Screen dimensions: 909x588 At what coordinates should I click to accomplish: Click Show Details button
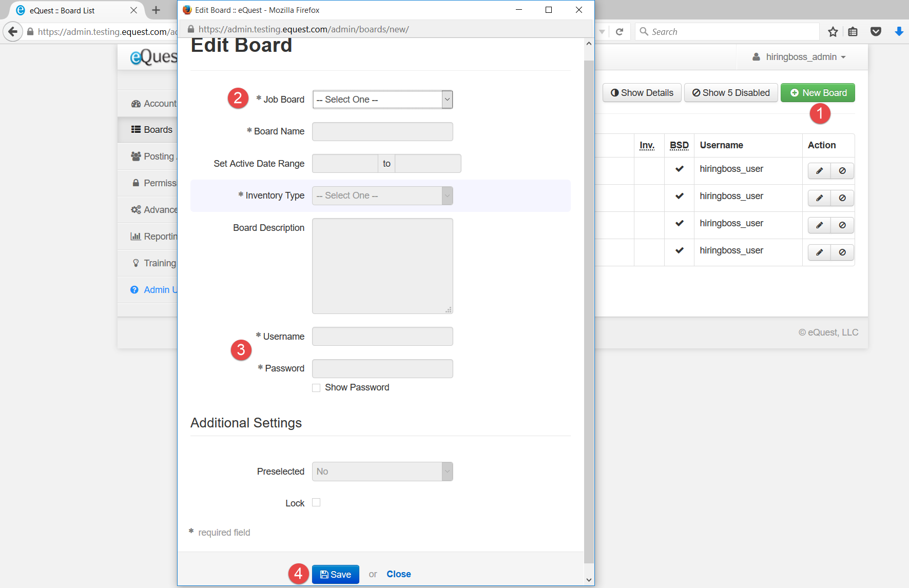(x=642, y=93)
